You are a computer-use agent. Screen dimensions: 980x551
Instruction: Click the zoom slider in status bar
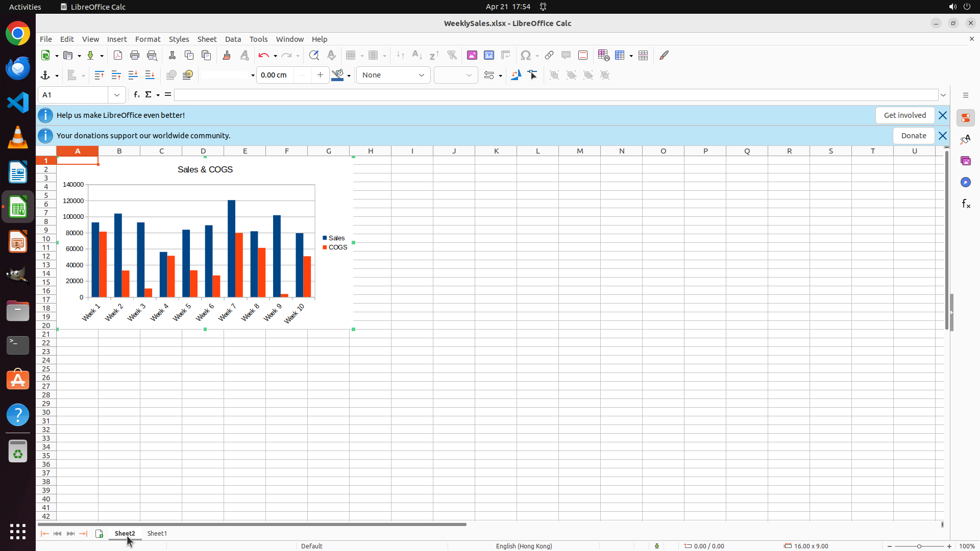(x=919, y=546)
